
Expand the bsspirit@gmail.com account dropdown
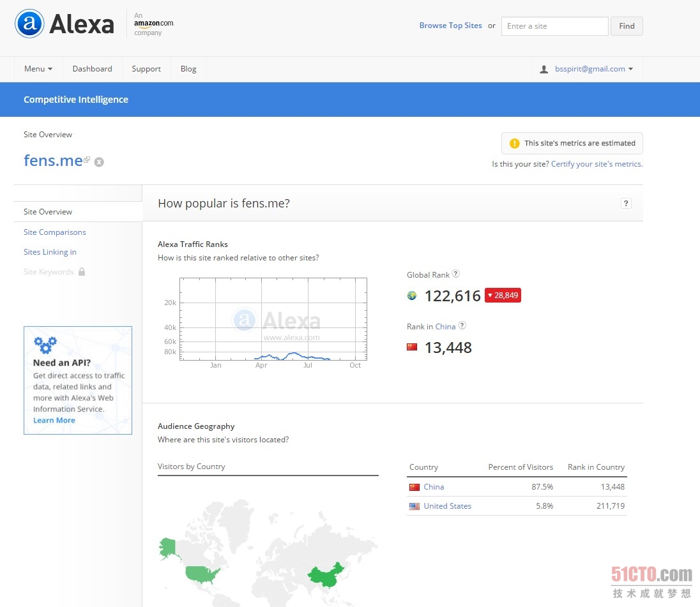coord(586,69)
